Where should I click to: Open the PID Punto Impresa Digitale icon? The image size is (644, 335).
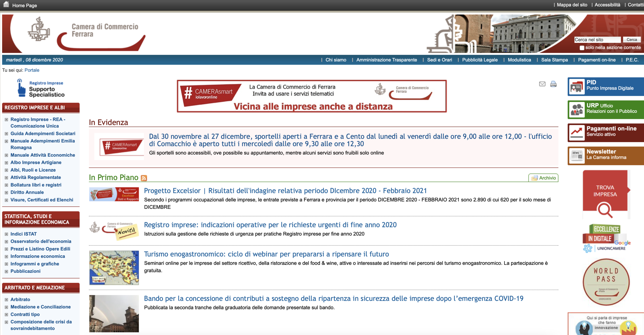(x=577, y=87)
